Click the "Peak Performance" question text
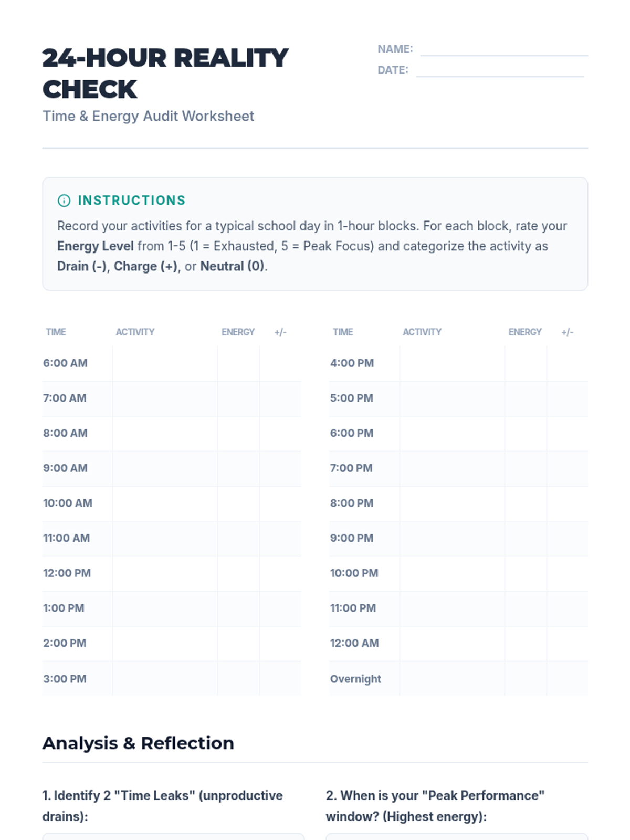The width and height of the screenshot is (630, 840). 435,806
